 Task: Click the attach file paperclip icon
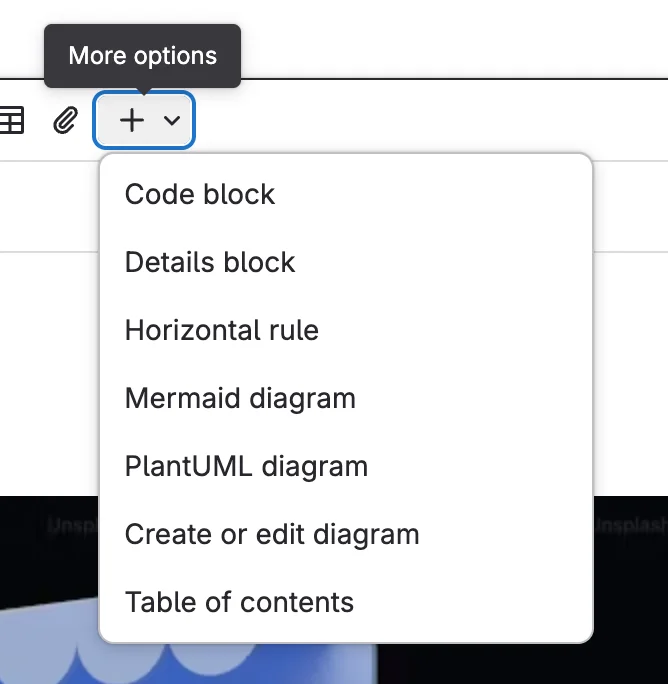pos(65,121)
